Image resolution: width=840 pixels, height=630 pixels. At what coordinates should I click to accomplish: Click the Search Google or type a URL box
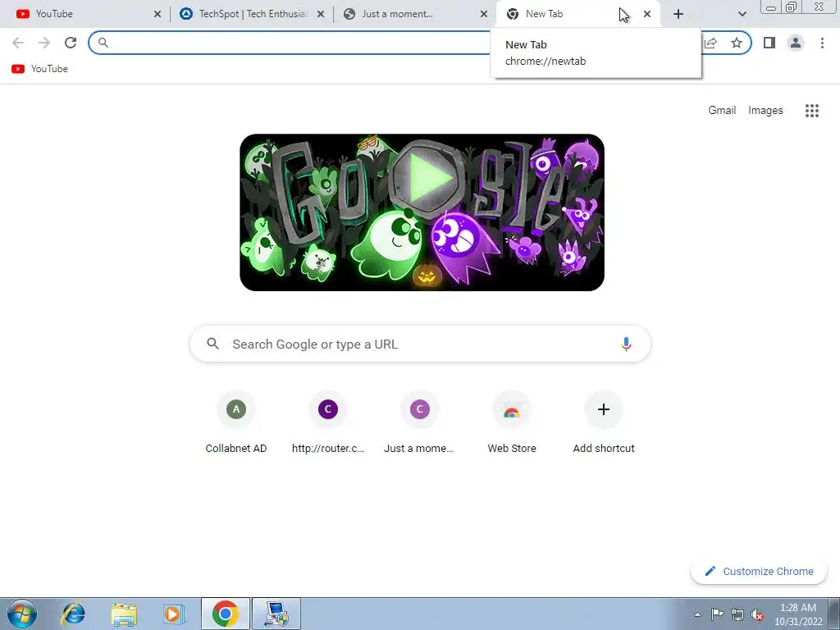coord(420,344)
